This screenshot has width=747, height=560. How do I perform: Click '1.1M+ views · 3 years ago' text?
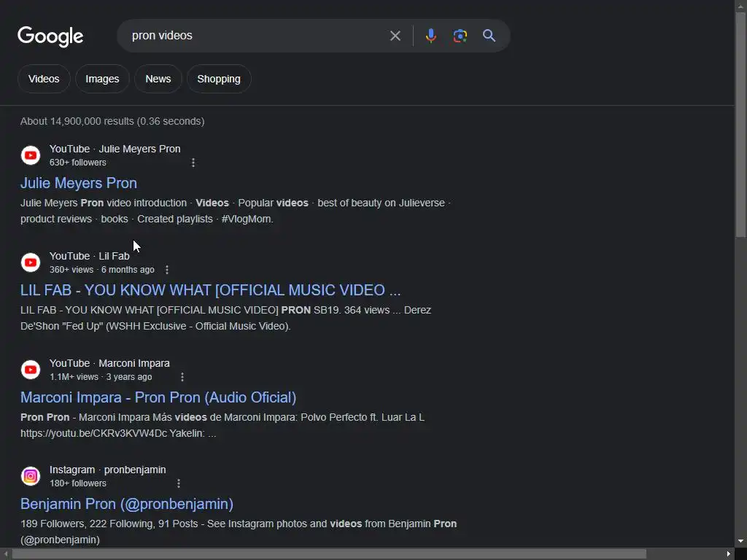pyautogui.click(x=101, y=377)
